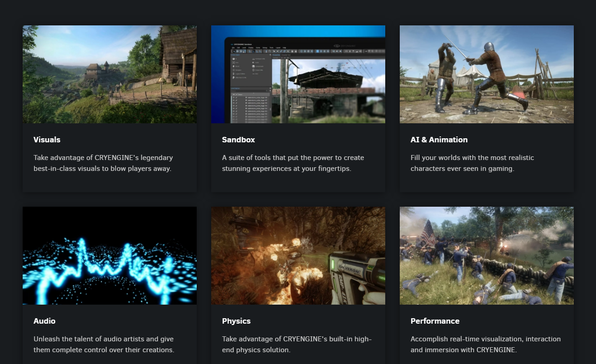This screenshot has width=596, height=364.
Task: Toggle visibility of the top watervolume entity
Action: click(x=233, y=97)
